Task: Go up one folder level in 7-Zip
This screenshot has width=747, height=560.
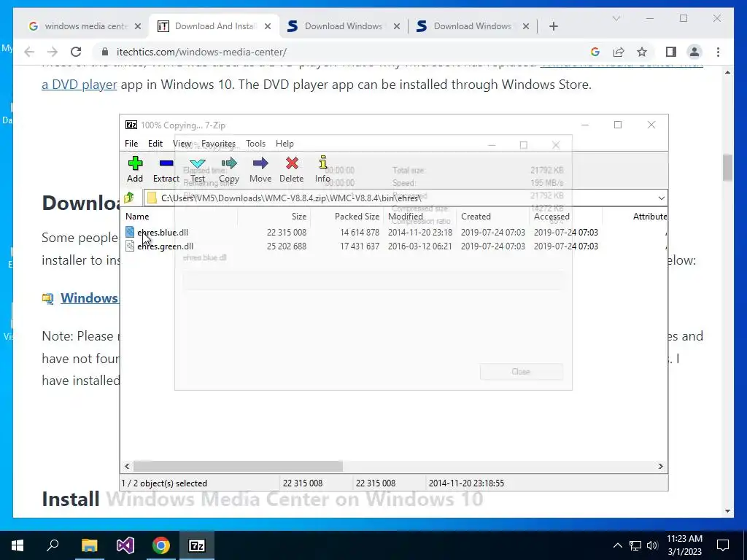Action: pos(129,198)
